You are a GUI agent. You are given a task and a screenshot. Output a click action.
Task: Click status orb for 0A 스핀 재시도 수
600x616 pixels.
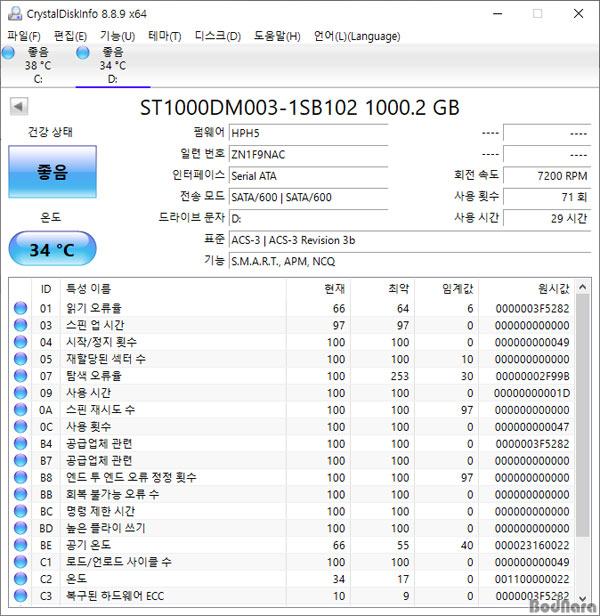pos(20,410)
